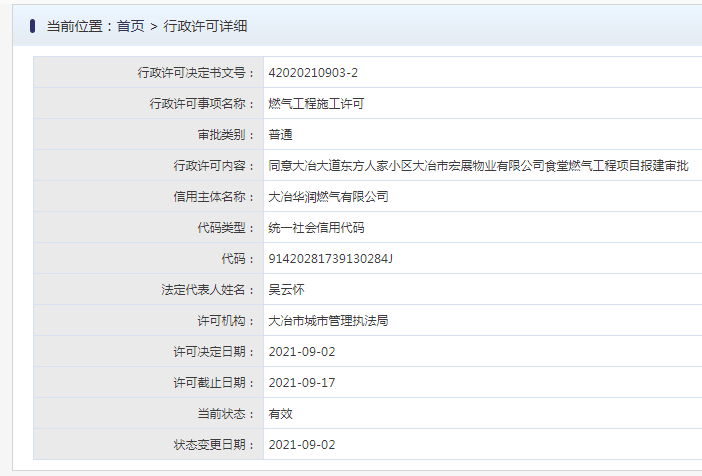Click the 行政许可详细 breadcrumb text
This screenshot has width=702, height=476.
coord(205,26)
